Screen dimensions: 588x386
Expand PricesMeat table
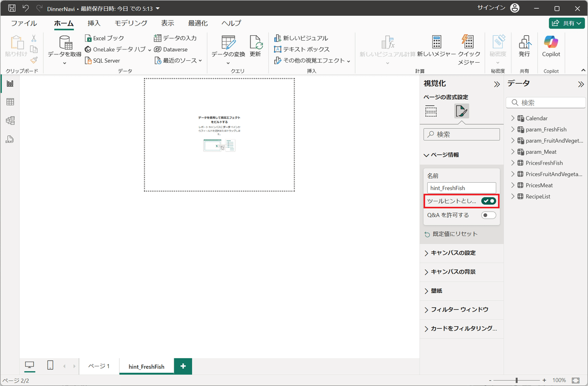(513, 185)
